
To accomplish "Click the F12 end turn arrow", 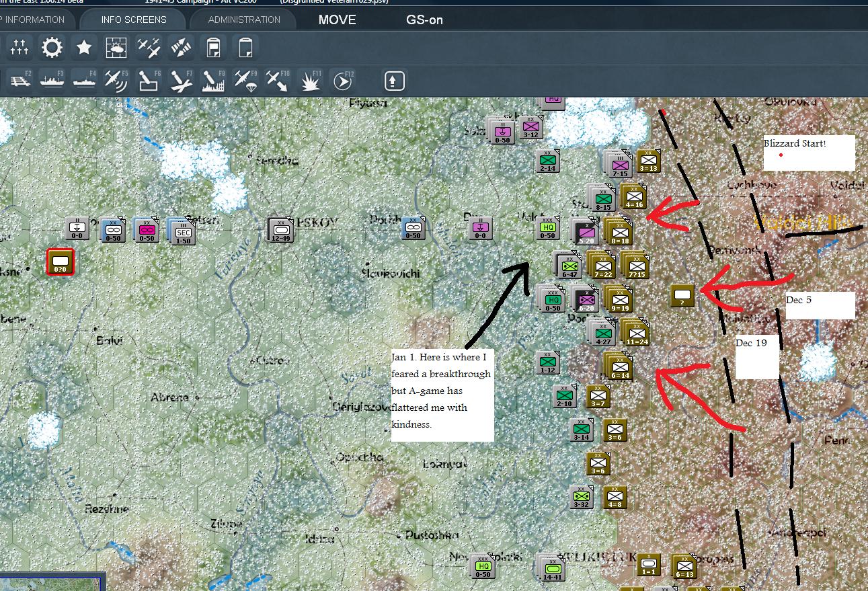I will point(342,81).
